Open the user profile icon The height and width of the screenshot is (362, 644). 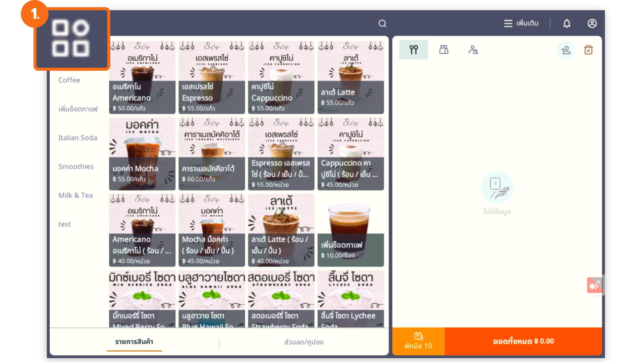coord(592,23)
